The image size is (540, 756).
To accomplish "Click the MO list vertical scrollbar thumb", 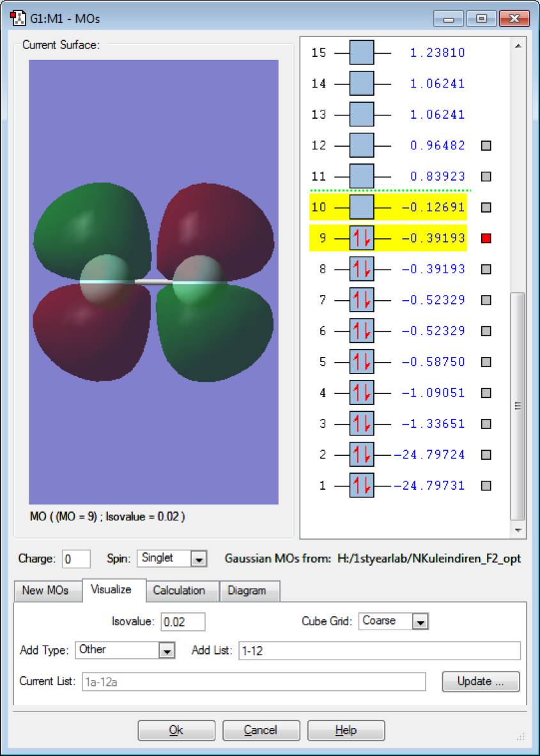I will (x=518, y=405).
